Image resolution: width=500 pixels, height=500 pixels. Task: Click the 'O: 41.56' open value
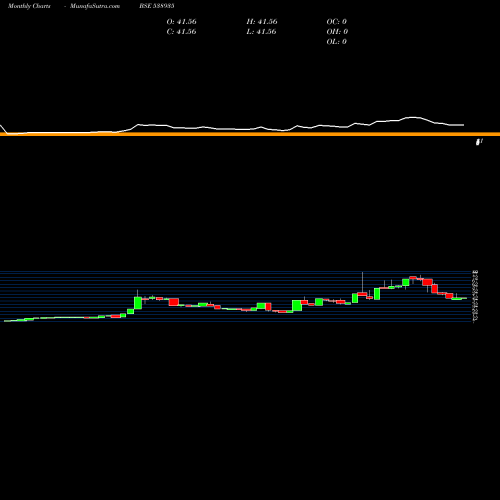[181, 22]
